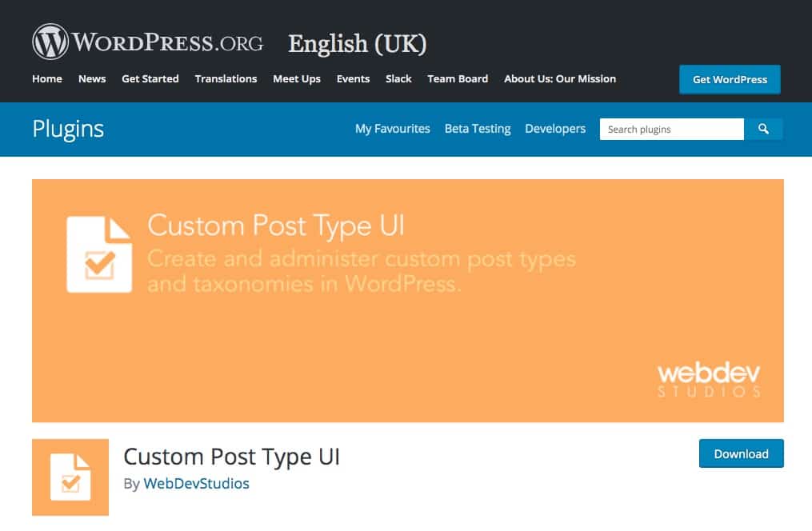Open the Beta Testing section
Screen dimensions: 812x531
click(478, 129)
